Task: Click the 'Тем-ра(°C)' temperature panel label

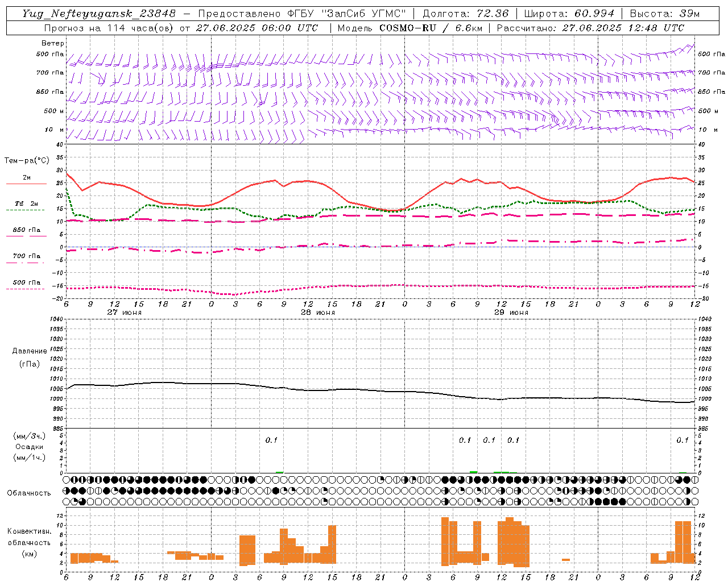Action: tap(27, 161)
